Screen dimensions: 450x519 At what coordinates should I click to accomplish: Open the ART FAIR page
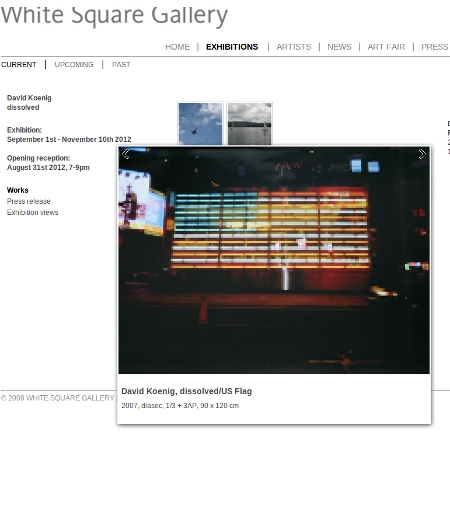386,47
